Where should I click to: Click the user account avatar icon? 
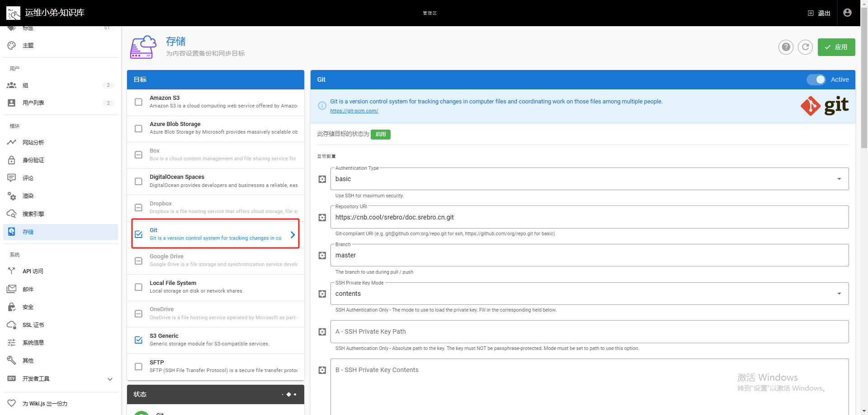(847, 13)
